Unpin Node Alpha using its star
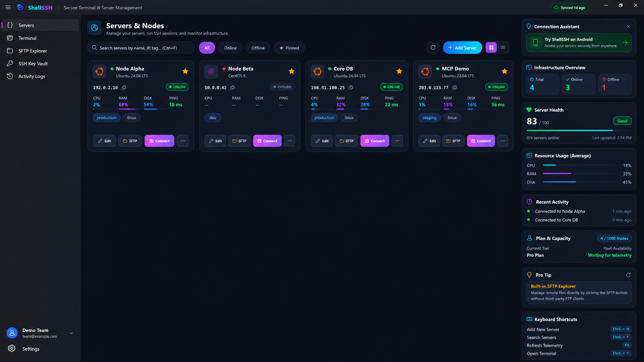This screenshot has height=362, width=644. [185, 71]
